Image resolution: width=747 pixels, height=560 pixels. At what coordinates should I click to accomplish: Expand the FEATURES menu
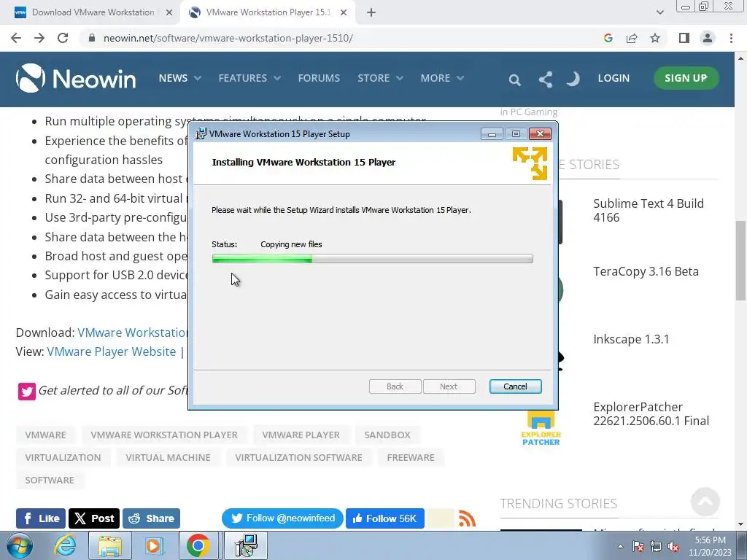click(249, 78)
